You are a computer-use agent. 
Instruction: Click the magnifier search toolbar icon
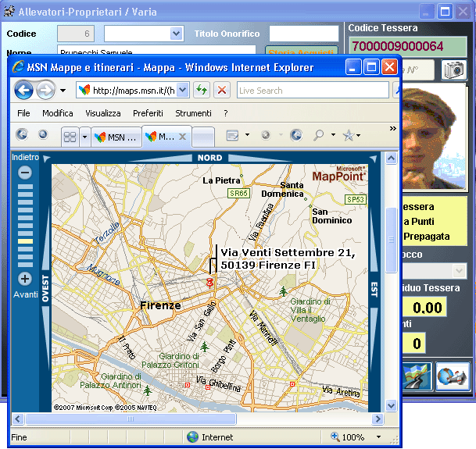click(318, 134)
